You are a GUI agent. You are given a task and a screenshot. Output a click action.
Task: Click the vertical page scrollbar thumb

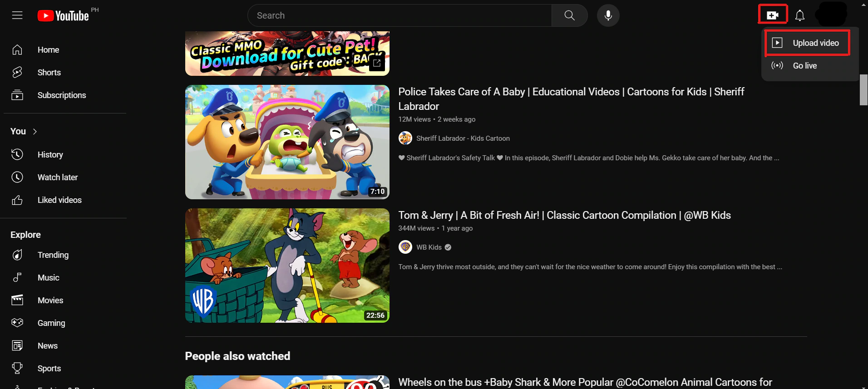pos(863,90)
